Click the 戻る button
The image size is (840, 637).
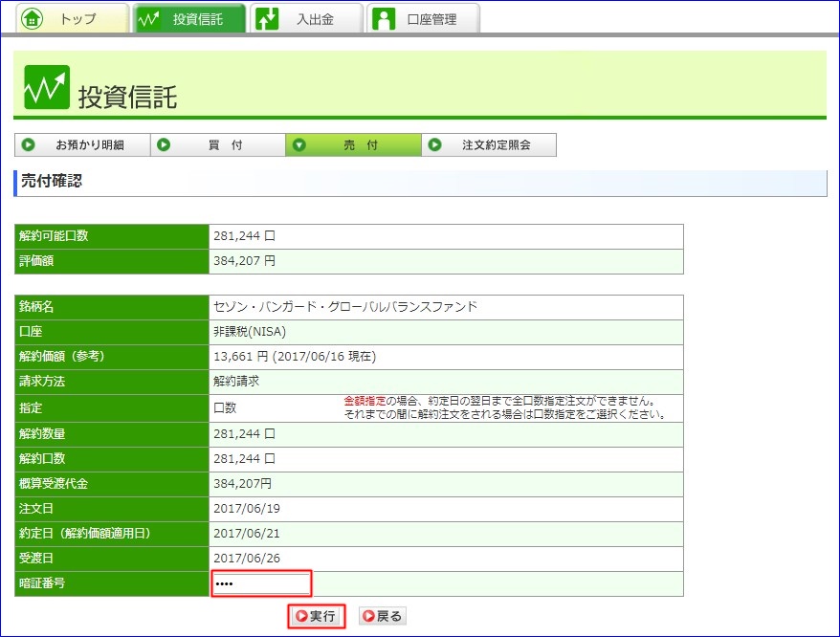click(383, 616)
